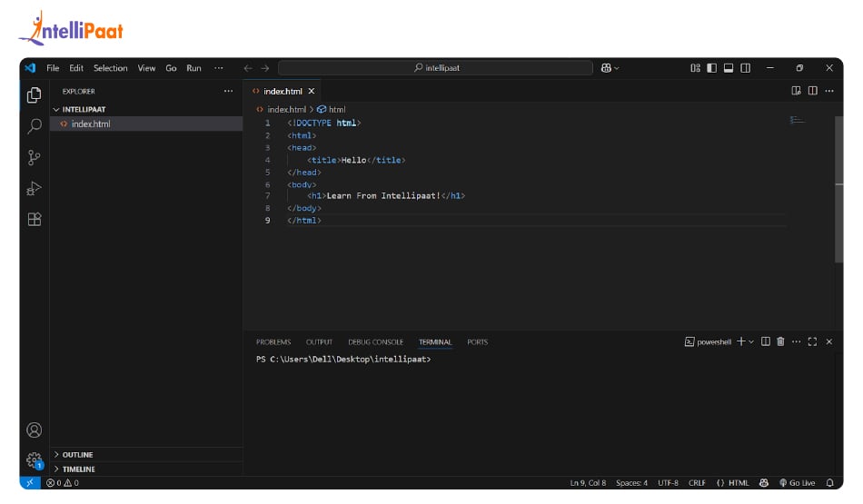Click the intellipaat command center search box
Screen dimensions: 863x504
point(435,68)
